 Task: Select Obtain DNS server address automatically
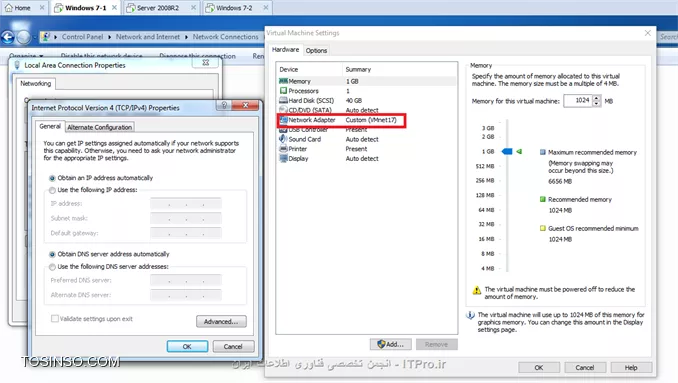tap(52, 254)
